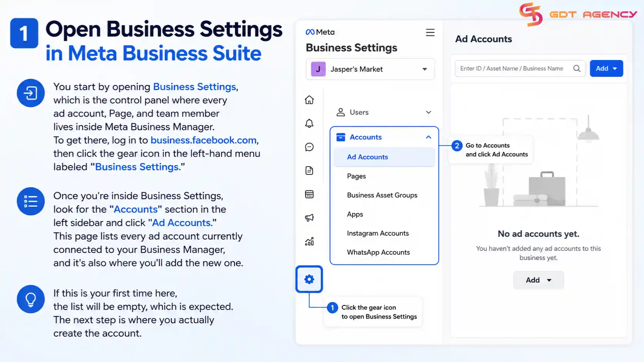
Task: Open the document page icon in rail
Action: point(309,170)
